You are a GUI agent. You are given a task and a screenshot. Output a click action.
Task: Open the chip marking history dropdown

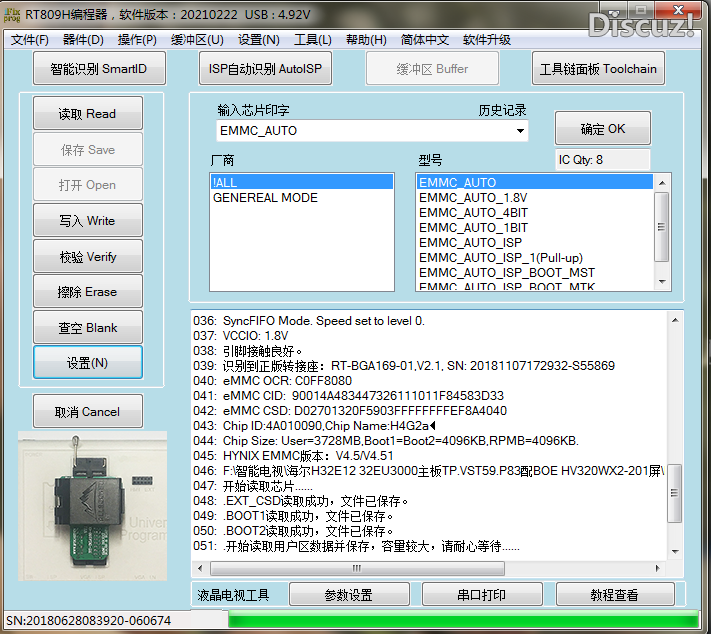point(520,131)
